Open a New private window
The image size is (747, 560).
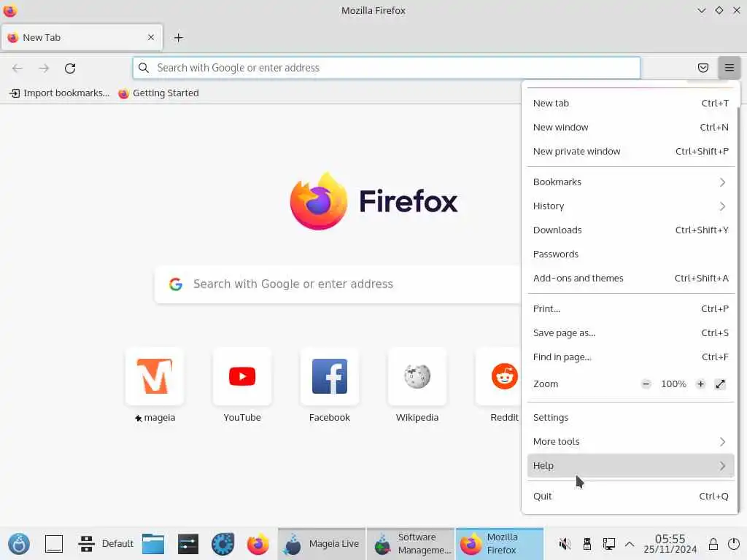click(630, 152)
